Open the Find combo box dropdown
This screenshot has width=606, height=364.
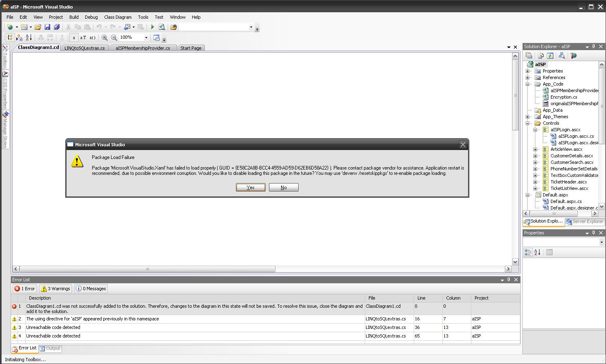pyautogui.click(x=251, y=27)
